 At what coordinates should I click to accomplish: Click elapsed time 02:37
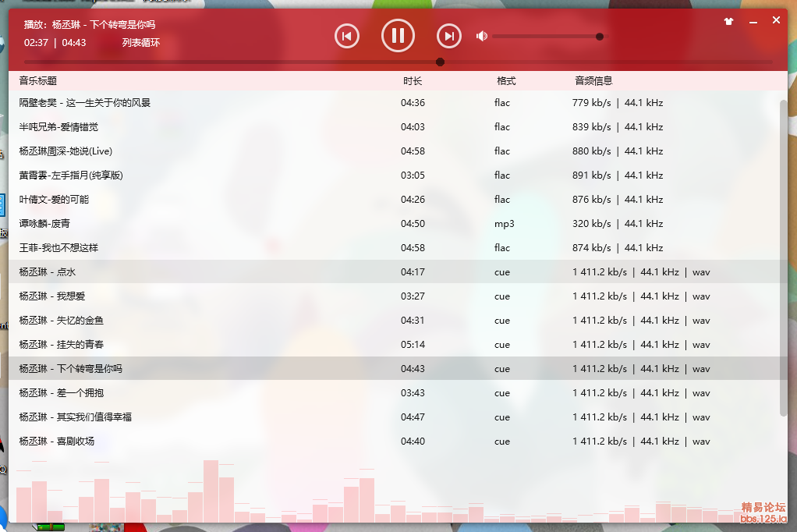coord(36,43)
